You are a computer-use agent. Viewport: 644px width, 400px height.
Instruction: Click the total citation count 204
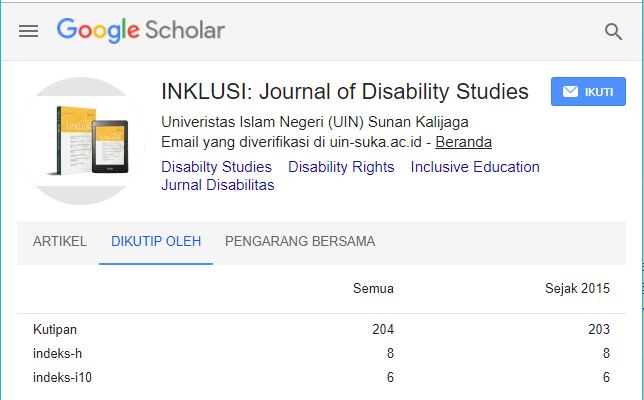[383, 329]
